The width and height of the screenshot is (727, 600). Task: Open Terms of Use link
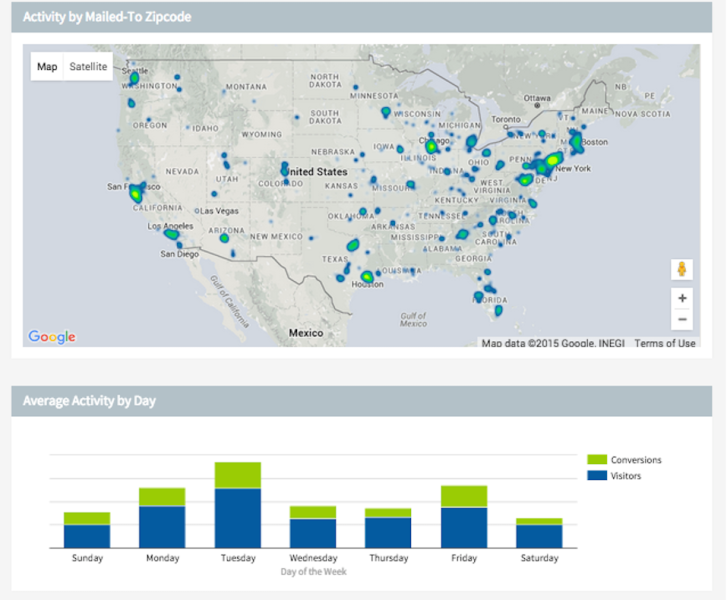tap(665, 343)
